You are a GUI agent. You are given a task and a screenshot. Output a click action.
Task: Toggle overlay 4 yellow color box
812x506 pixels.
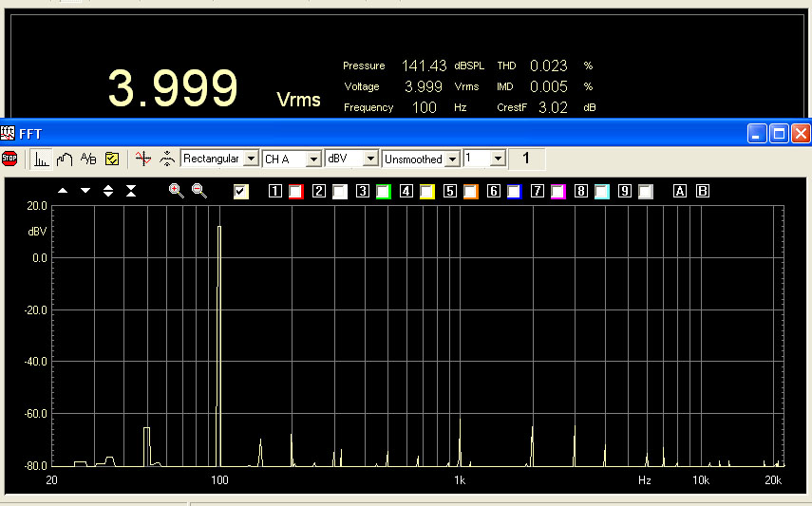click(426, 192)
